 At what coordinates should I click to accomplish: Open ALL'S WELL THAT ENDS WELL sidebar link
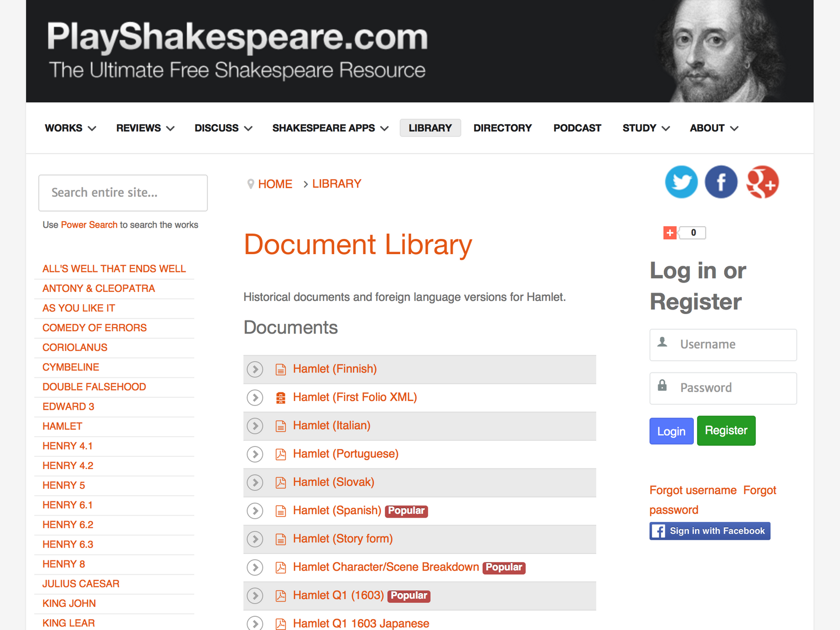pos(114,269)
